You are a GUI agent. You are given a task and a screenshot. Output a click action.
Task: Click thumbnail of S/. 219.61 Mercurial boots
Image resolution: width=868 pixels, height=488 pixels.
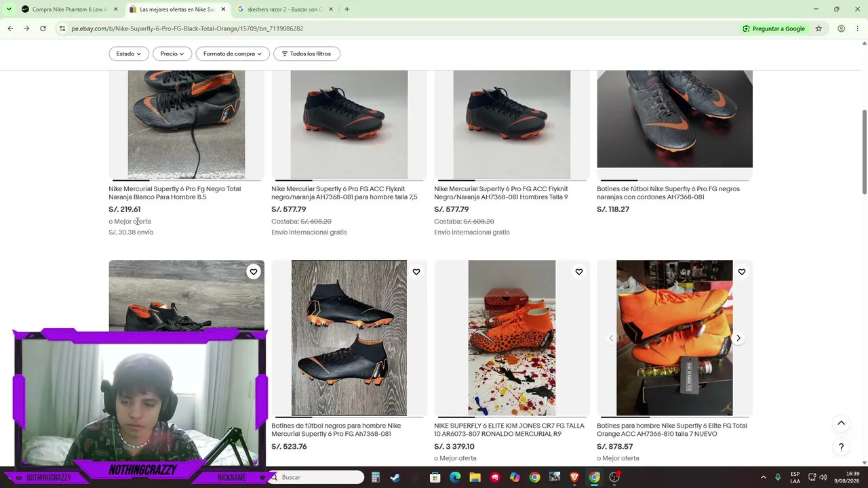186,125
